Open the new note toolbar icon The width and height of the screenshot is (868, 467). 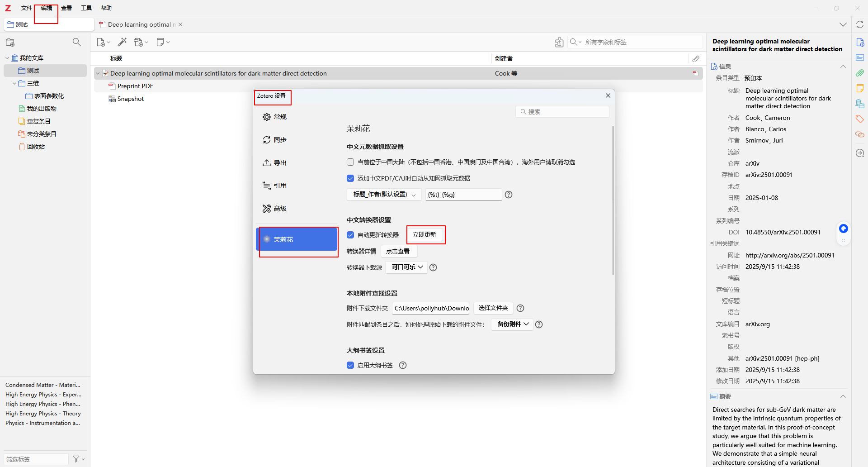point(163,42)
